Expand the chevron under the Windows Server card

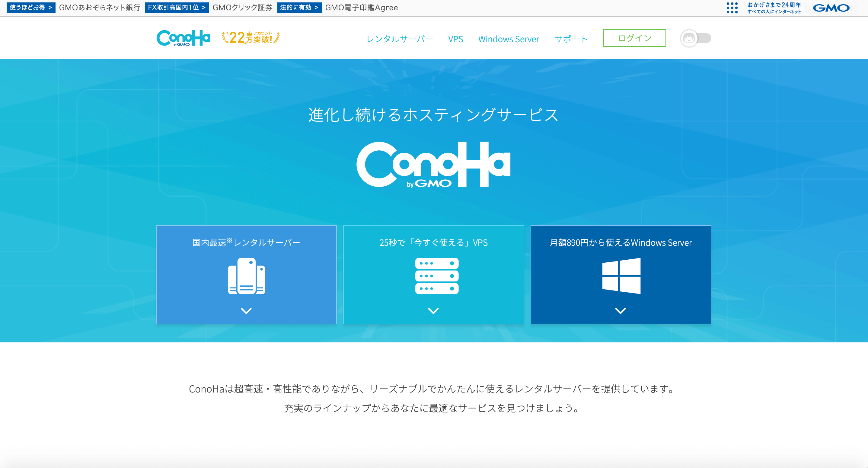[x=620, y=311]
